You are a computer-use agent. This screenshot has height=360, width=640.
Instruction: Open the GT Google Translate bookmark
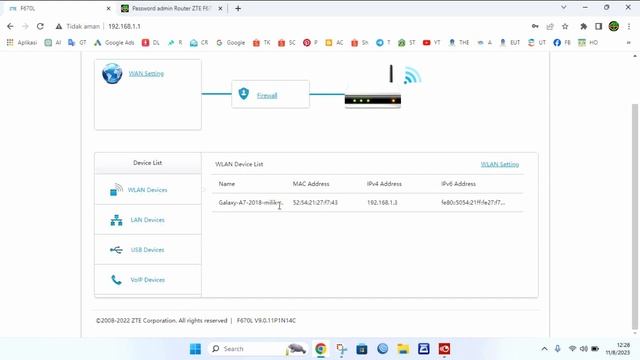point(77,42)
